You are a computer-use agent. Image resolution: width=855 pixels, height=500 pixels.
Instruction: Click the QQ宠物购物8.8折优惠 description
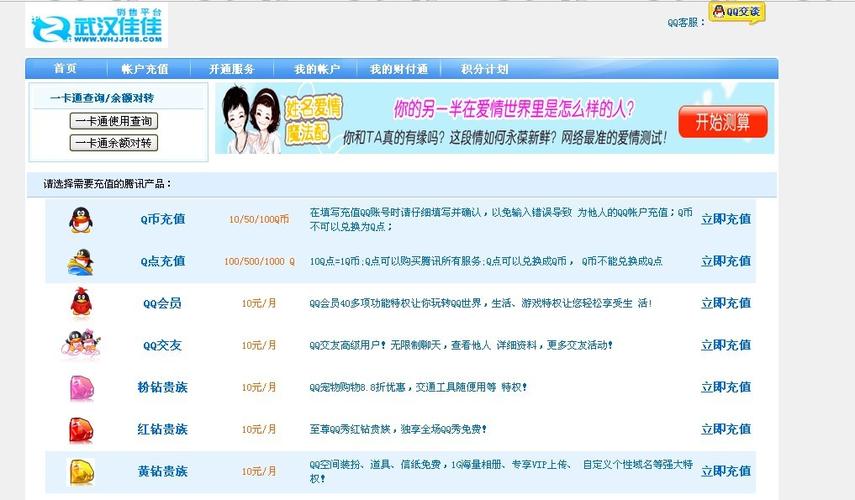click(418, 387)
